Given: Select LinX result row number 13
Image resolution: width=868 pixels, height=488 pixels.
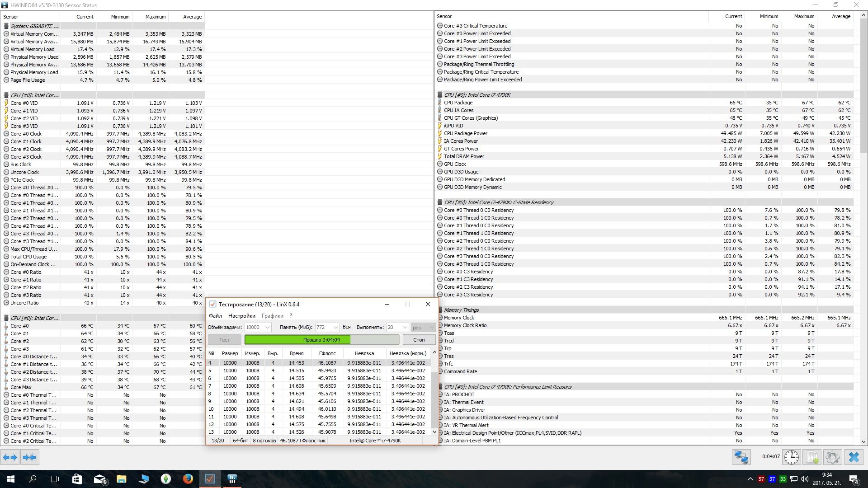Looking at the screenshot, I should coord(319,432).
